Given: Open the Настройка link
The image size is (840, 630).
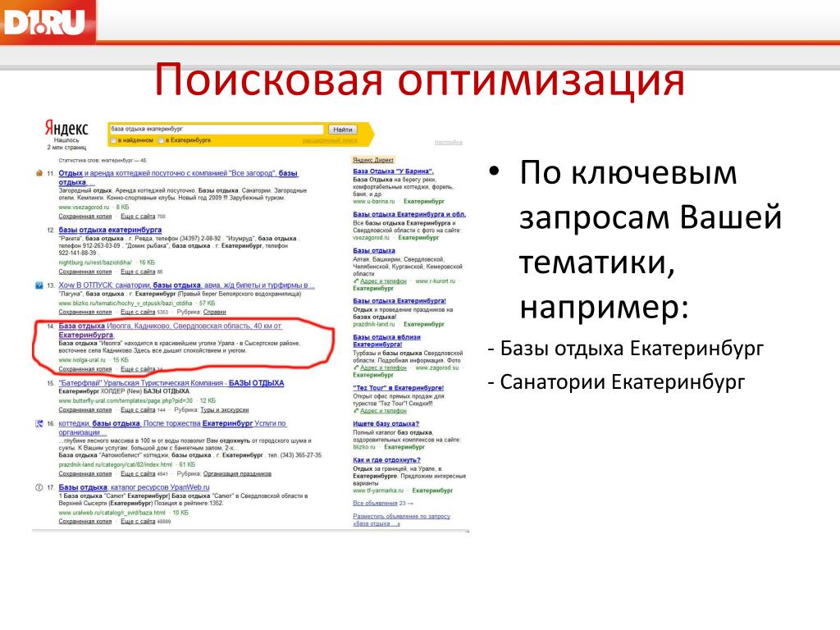Looking at the screenshot, I should click(x=449, y=143).
